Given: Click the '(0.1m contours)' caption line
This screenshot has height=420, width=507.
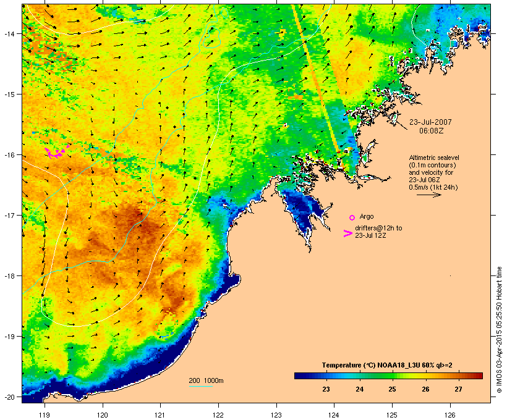Looking at the screenshot, I should tap(432, 165).
